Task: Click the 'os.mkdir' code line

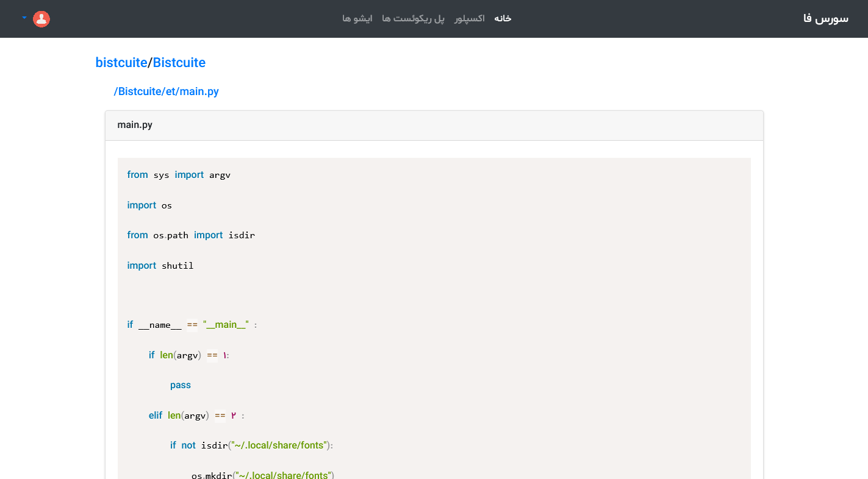Action: [x=263, y=475]
